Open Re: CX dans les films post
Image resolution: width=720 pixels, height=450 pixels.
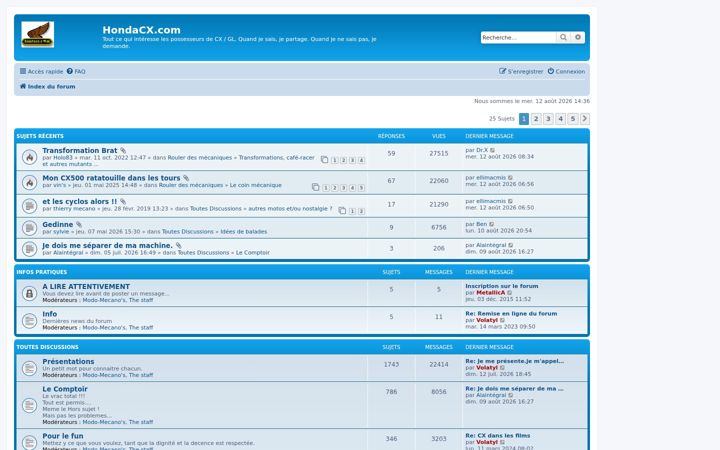498,436
